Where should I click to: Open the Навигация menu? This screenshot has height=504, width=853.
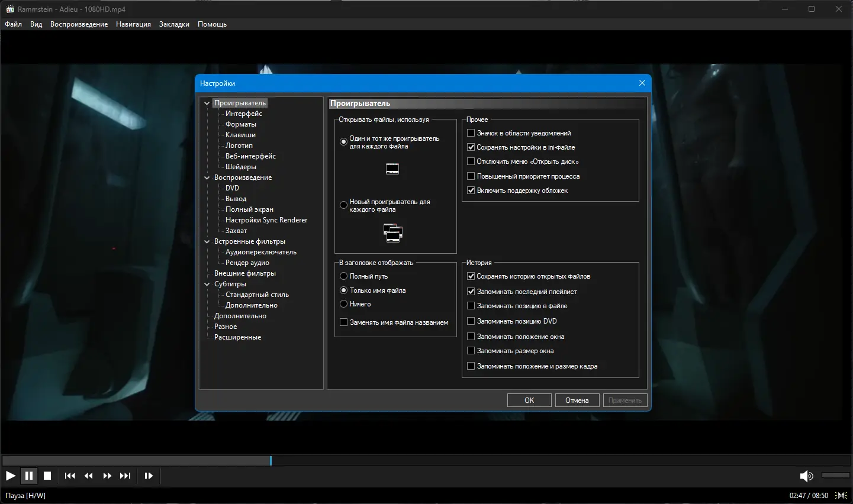tap(134, 24)
